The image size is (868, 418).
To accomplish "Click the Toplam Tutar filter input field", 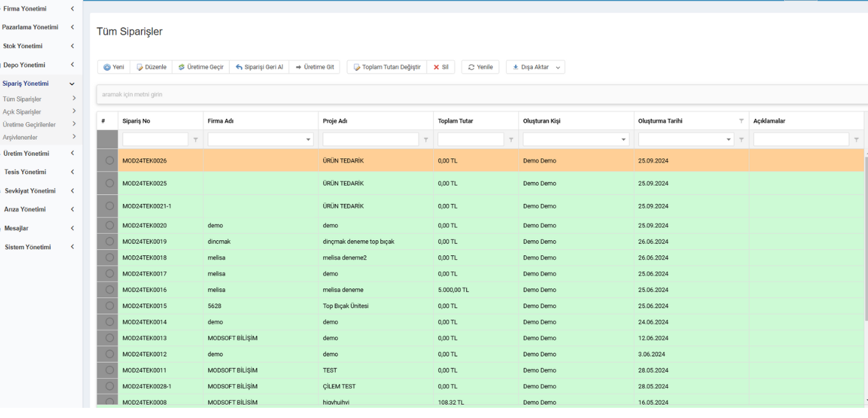I will point(471,139).
